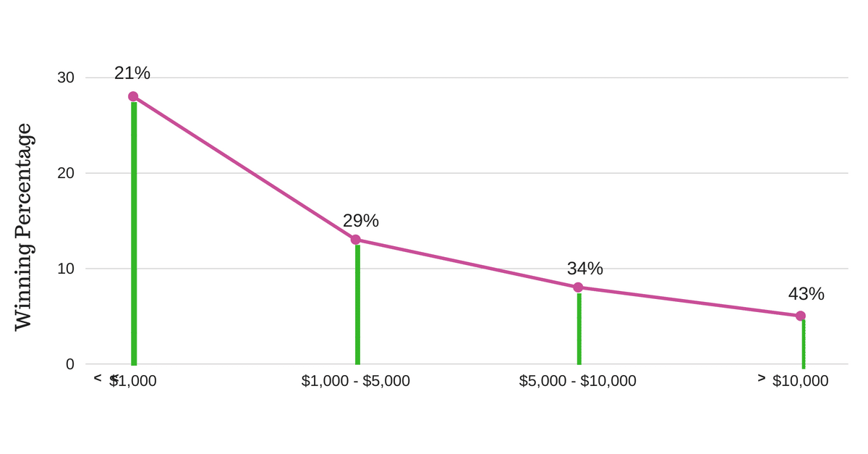The height and width of the screenshot is (454, 868).
Task: Click the $1,000 - $5,000 axis label
Action: tap(355, 381)
